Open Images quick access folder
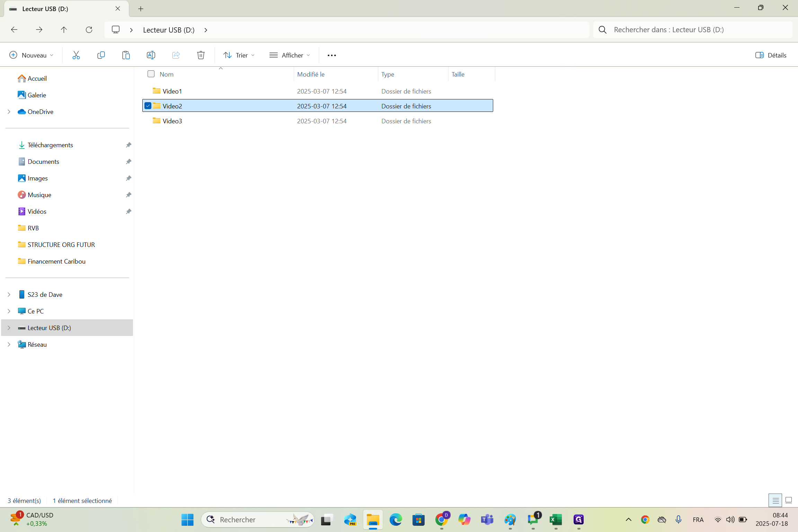 pos(38,178)
